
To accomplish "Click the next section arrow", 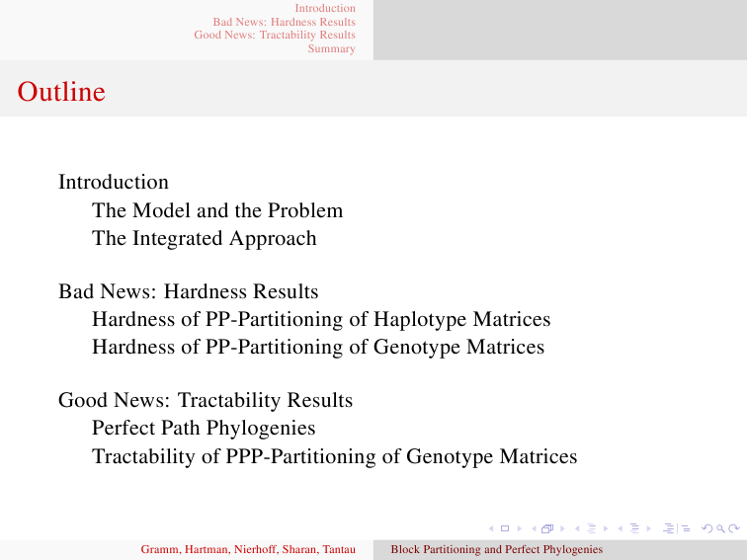I will click(648, 528).
